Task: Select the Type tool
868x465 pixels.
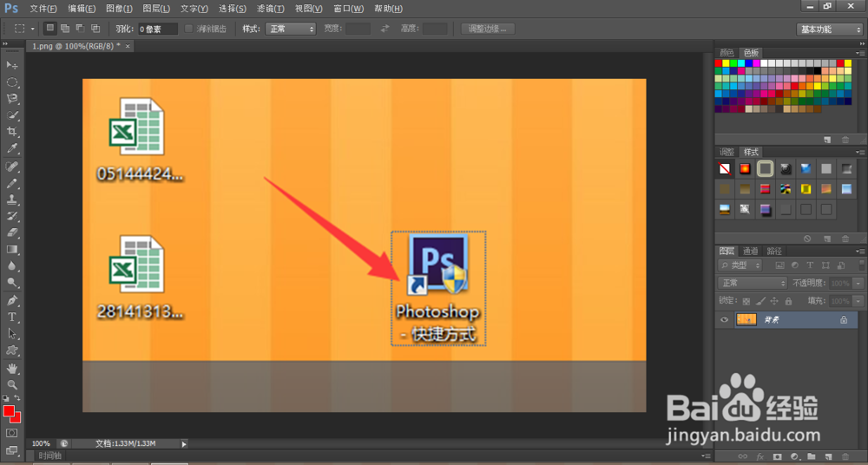Action: point(11,318)
